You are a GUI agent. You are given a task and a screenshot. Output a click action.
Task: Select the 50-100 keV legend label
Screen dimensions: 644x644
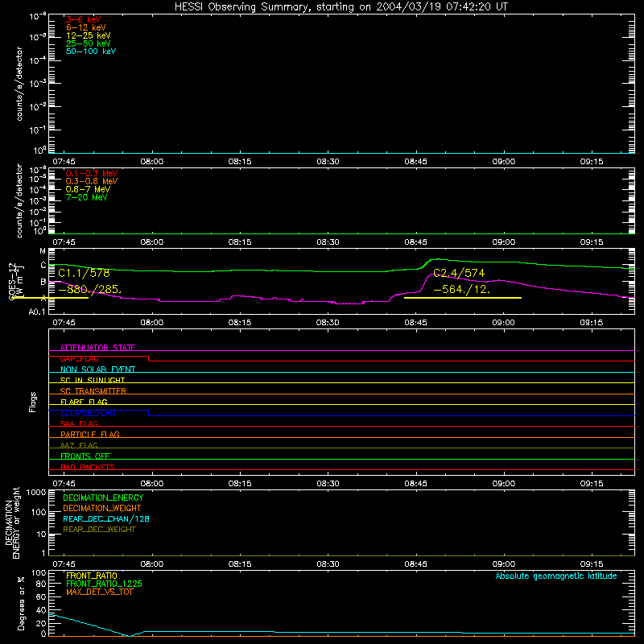(91, 52)
